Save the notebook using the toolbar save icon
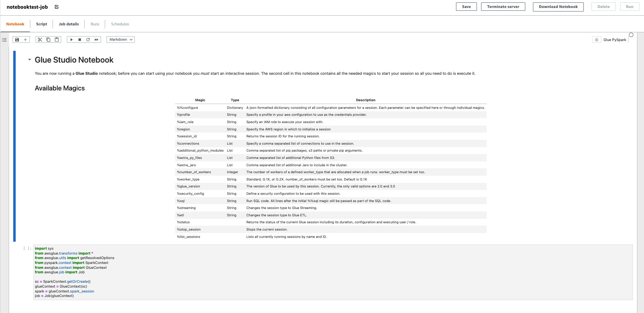Screen dimensions: 644x313 coord(17,39)
